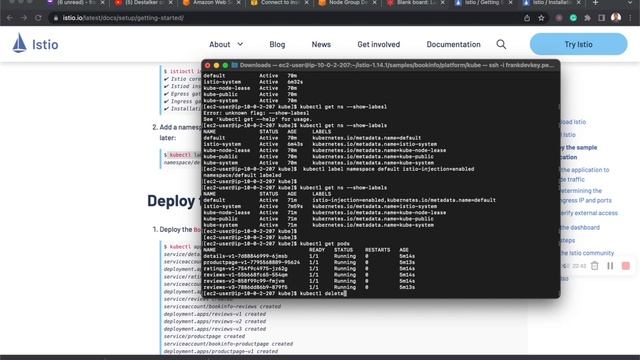The height and width of the screenshot is (360, 640).
Task: Click the terminal 'kubectl delete' prompt line
Action: click(275, 293)
